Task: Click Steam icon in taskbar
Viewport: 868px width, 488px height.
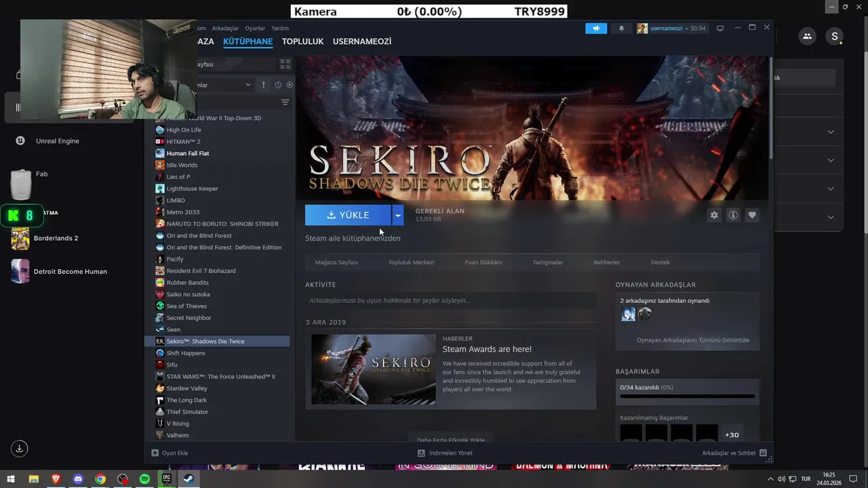Action: (189, 479)
